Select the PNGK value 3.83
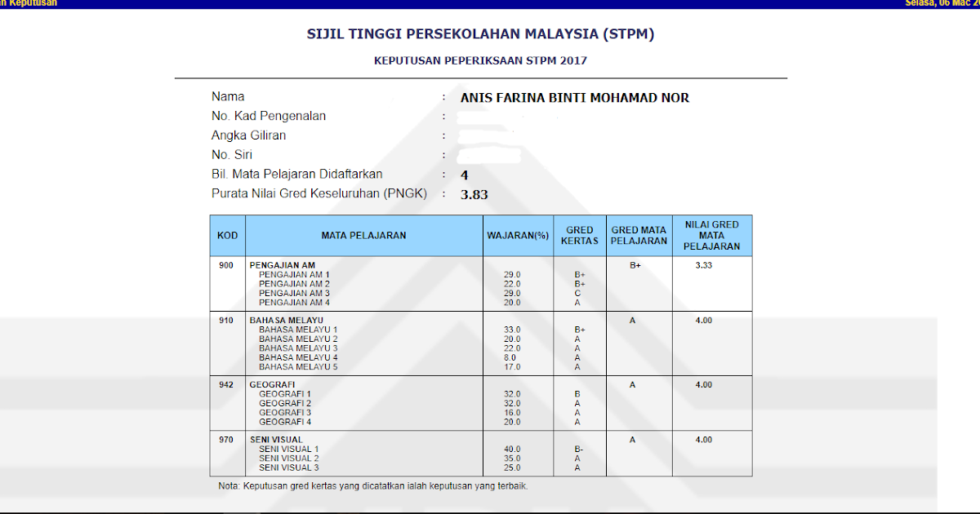Viewport: 980px width, 514px height. (x=471, y=194)
